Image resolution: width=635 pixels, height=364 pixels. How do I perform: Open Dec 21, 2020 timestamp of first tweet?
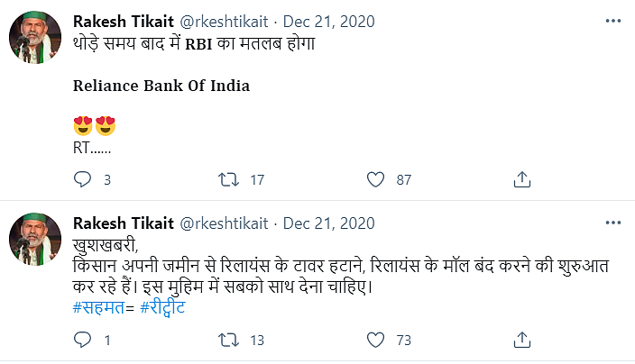click(x=327, y=20)
